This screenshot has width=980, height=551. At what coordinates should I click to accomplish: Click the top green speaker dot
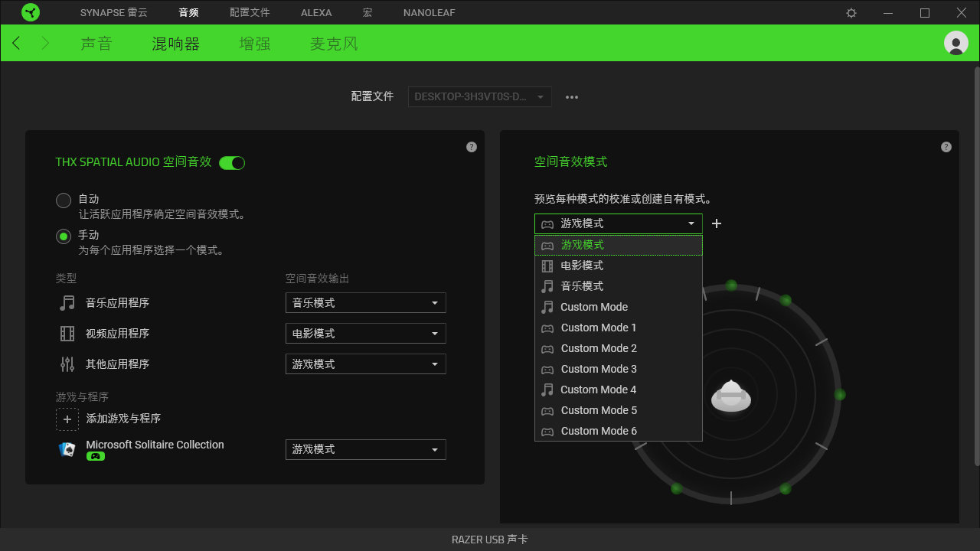[x=731, y=285]
